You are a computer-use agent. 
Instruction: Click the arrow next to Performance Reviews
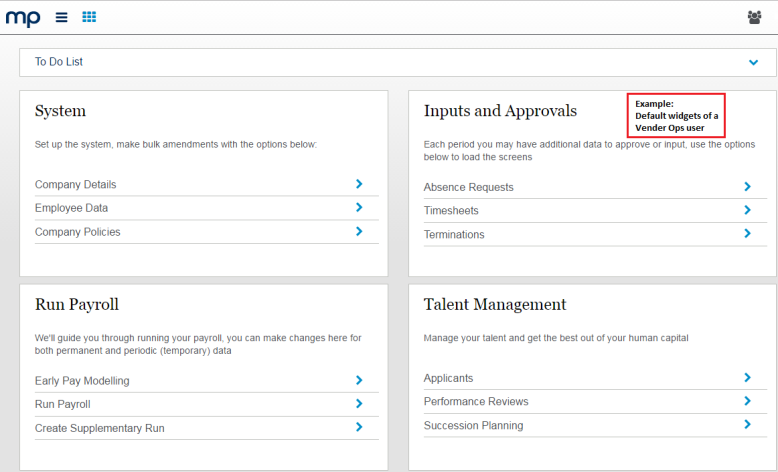point(747,401)
